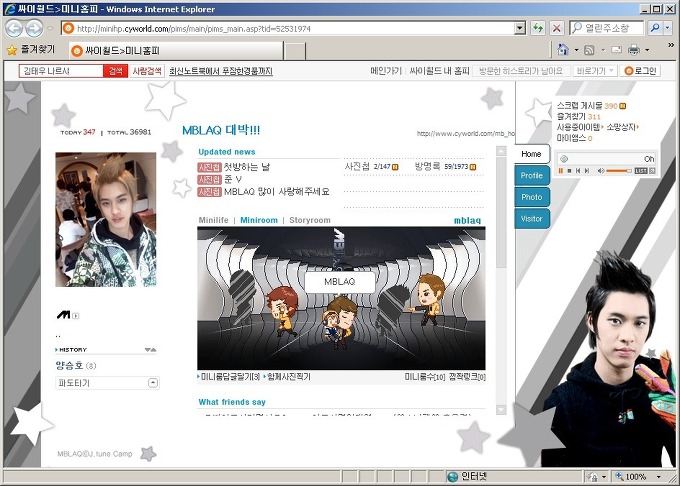
Task: Open the Visitor side tab
Action: [532, 219]
